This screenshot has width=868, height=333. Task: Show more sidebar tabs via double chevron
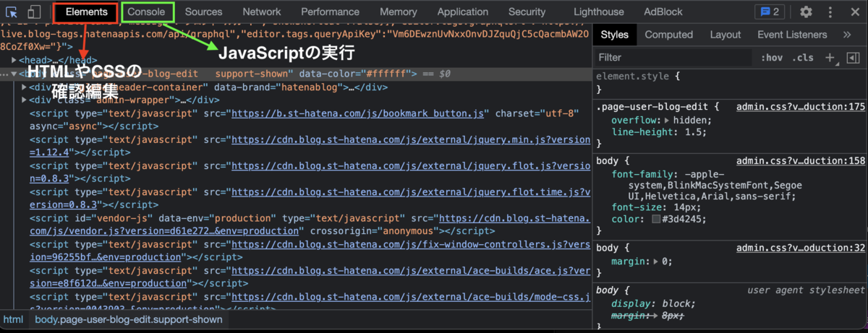[847, 35]
